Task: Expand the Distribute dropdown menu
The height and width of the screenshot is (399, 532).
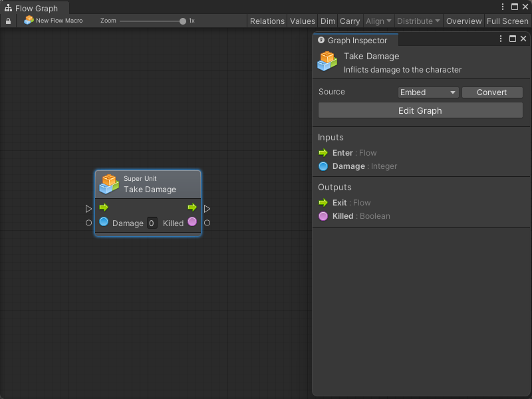Action: (x=418, y=21)
